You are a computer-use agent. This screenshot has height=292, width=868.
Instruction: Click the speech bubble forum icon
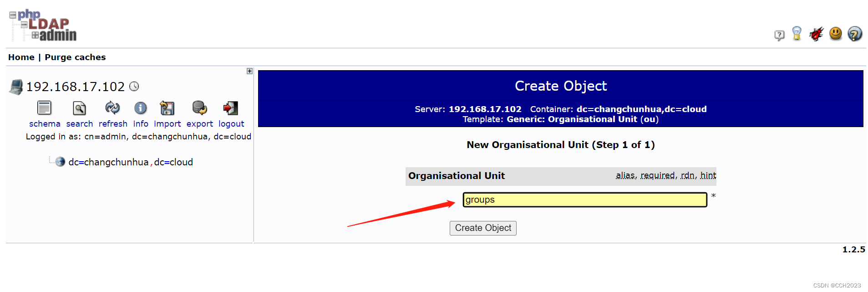pyautogui.click(x=779, y=35)
